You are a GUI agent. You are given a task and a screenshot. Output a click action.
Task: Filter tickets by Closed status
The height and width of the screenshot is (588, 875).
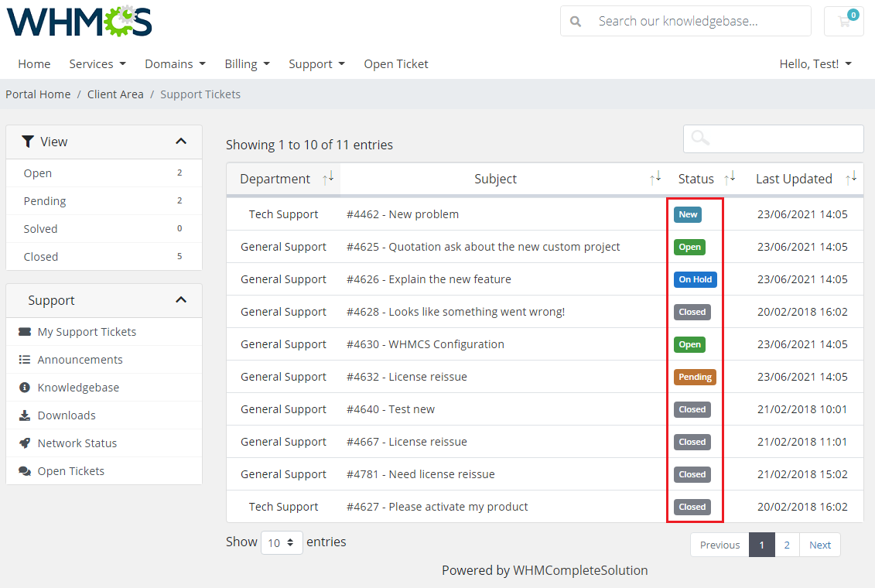pos(104,257)
